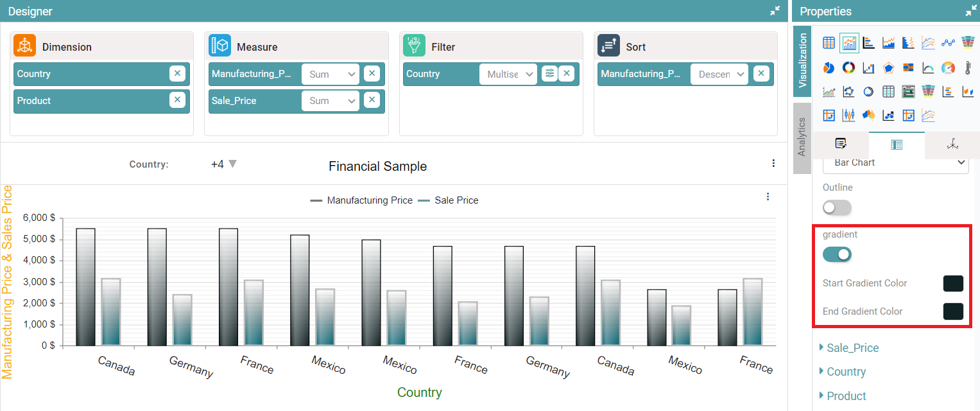The image size is (980, 411).
Task: Expand the Sale_Price properties section
Action: [852, 348]
